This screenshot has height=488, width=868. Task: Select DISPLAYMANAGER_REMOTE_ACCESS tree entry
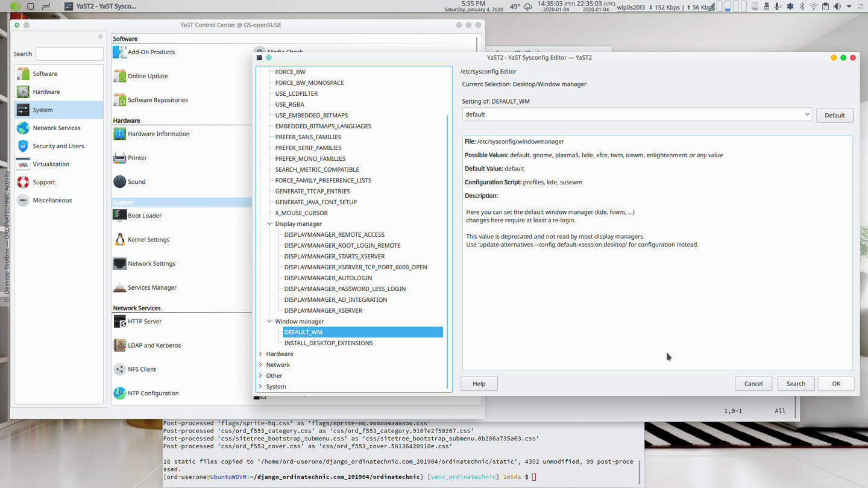click(x=334, y=234)
